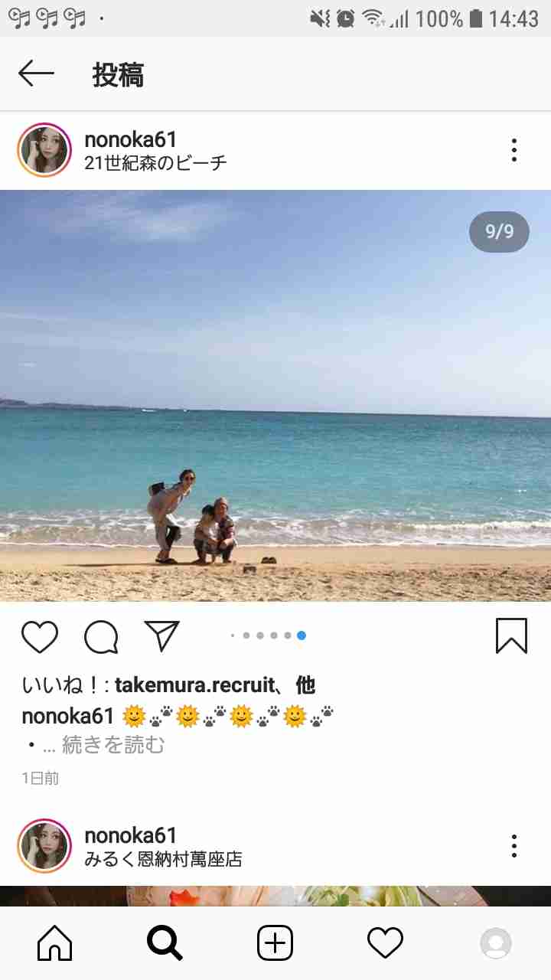
Task: Tap the back arrow beside 投稿
Action: coord(36,73)
